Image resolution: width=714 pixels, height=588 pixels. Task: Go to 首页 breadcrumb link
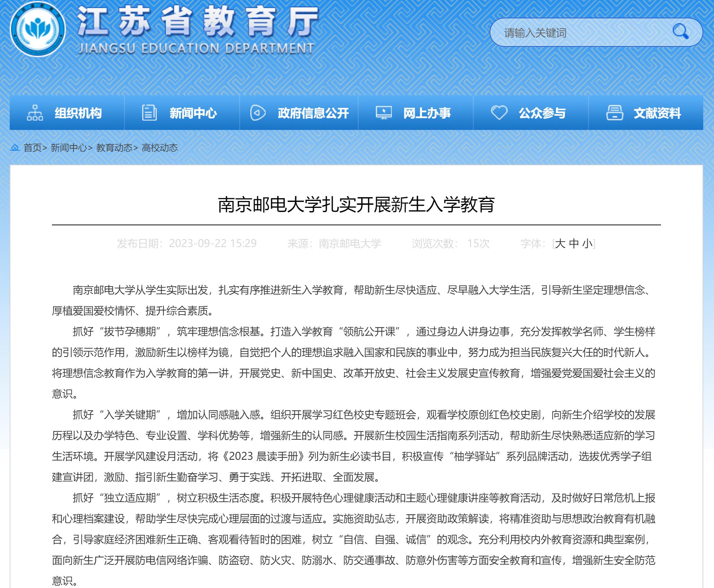point(32,148)
